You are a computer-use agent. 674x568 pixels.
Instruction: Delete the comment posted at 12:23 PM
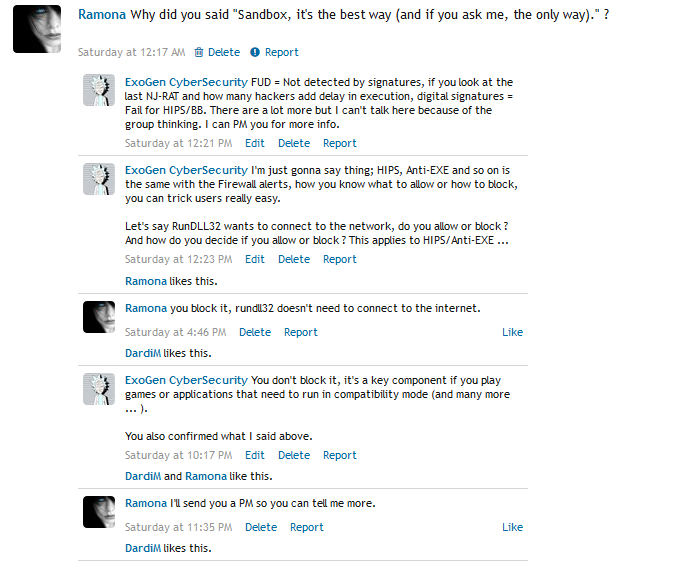click(294, 259)
